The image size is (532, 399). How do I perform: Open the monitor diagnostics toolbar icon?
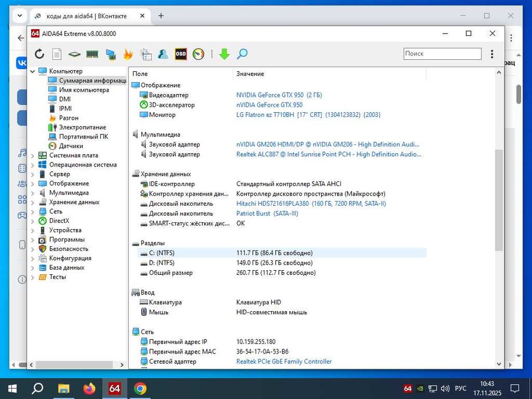111,54
